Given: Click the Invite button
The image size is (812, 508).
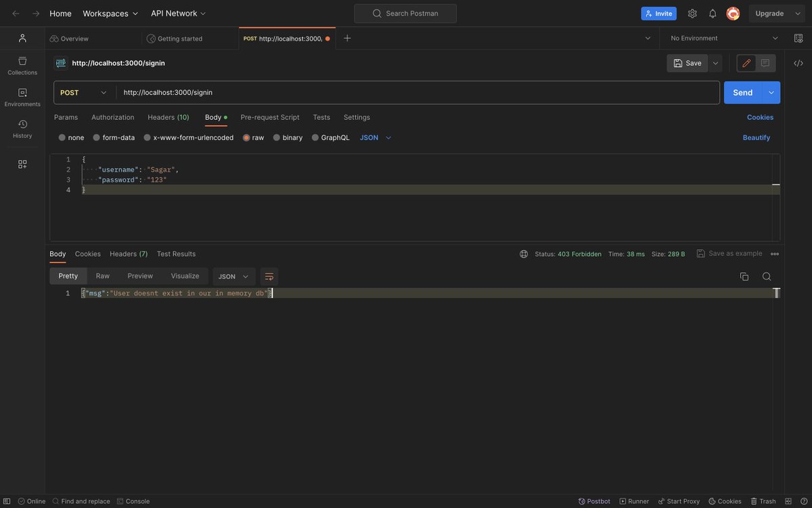Looking at the screenshot, I should pyautogui.click(x=658, y=14).
